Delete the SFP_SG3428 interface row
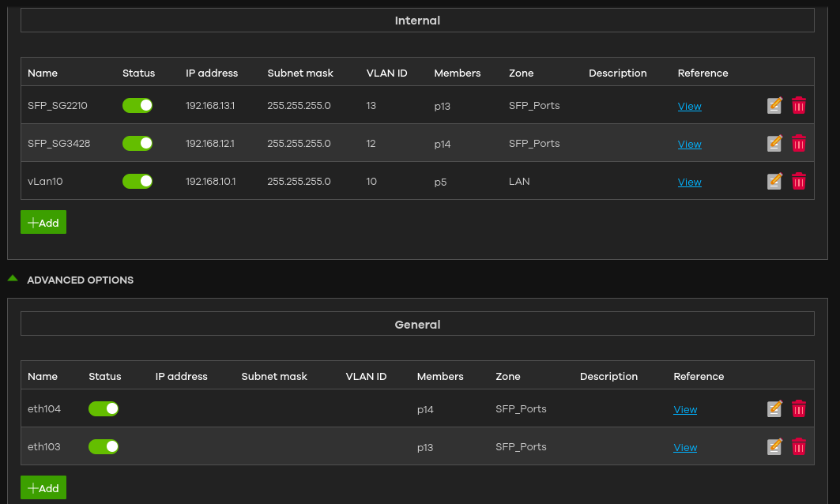Screen dimensions: 840x504 point(799,144)
